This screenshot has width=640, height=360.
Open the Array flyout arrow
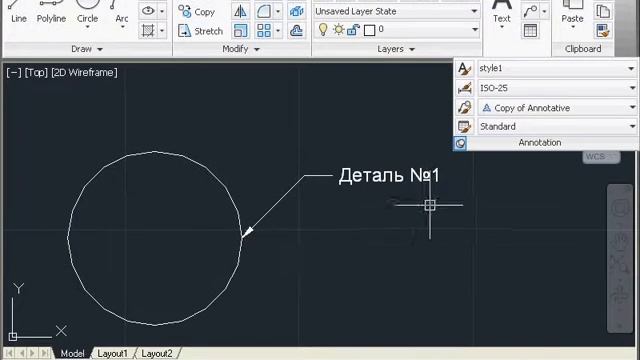click(x=278, y=31)
